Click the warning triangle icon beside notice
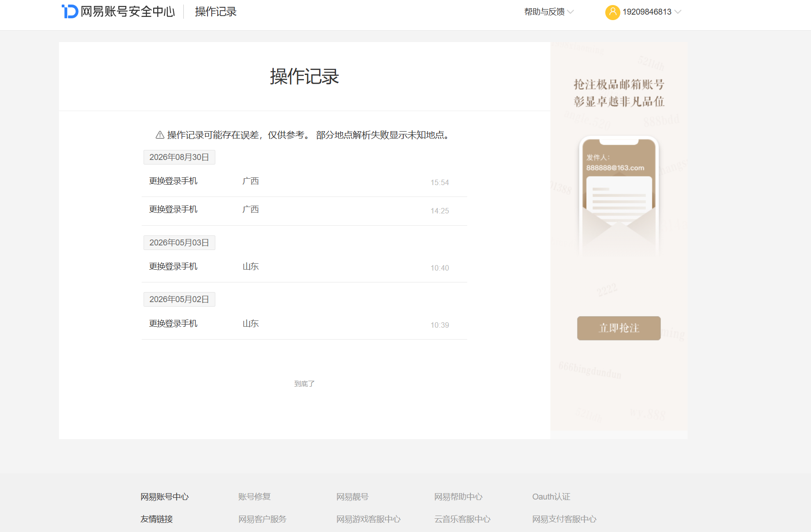 coord(160,135)
